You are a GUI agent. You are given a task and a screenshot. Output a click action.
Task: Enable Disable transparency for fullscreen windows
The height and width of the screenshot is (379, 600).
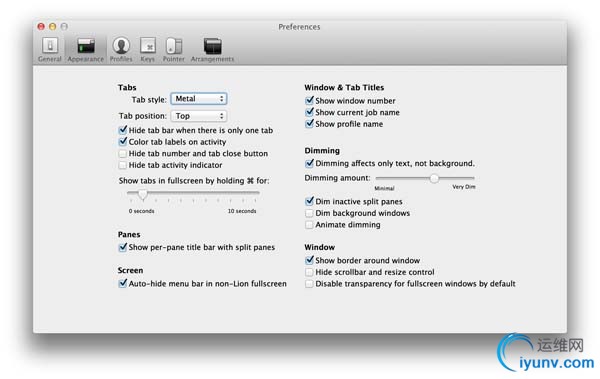pos(309,284)
